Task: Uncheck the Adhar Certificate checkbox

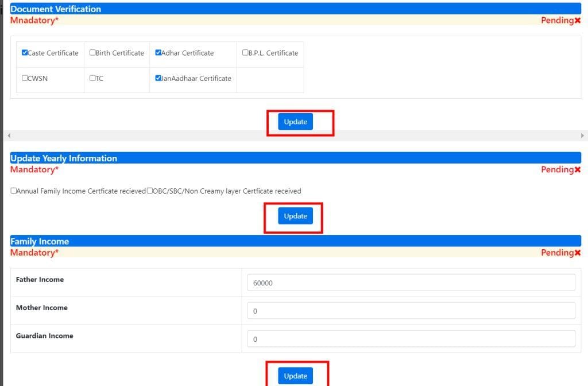Action: pyautogui.click(x=158, y=53)
